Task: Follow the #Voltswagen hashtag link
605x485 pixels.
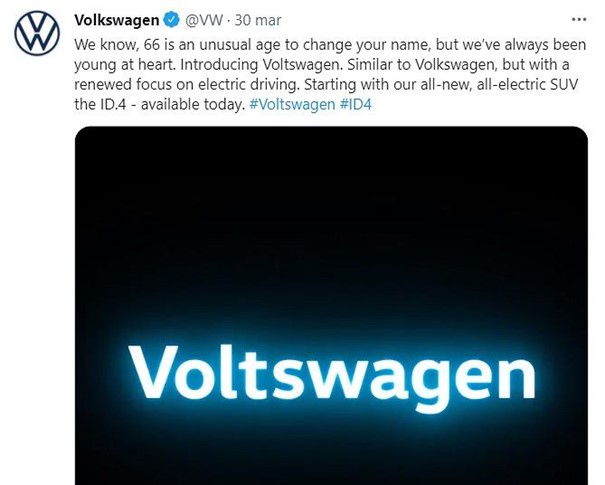Action: (x=292, y=104)
